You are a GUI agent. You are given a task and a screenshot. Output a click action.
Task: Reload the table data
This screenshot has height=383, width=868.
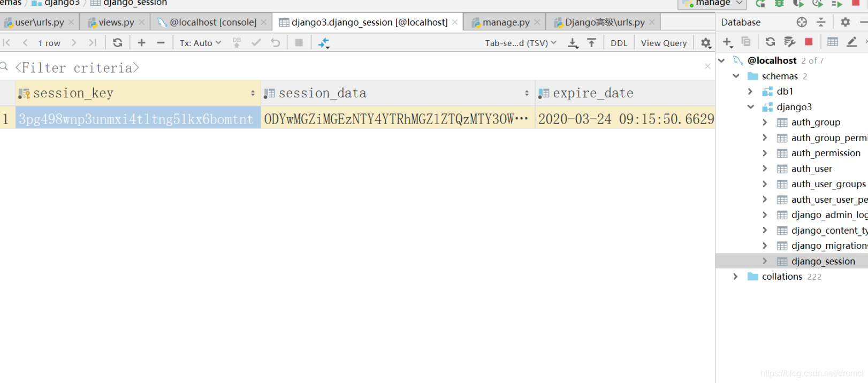118,43
